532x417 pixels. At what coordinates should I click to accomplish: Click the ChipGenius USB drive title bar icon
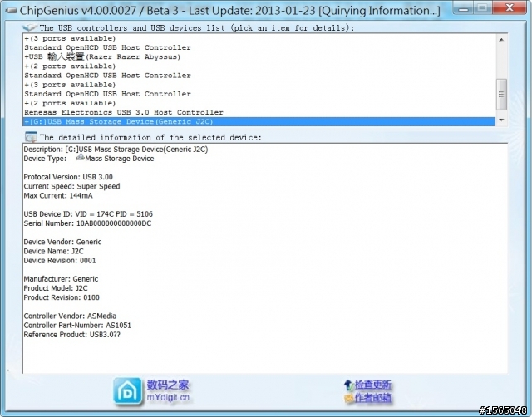coord(11,11)
